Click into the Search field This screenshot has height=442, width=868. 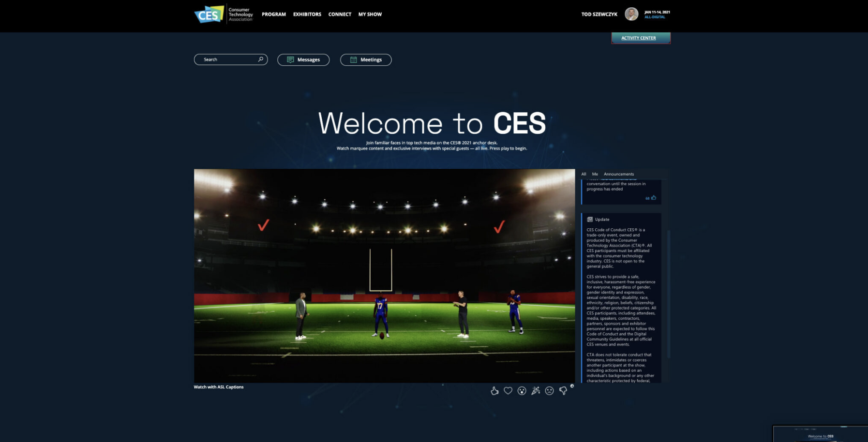pos(231,59)
